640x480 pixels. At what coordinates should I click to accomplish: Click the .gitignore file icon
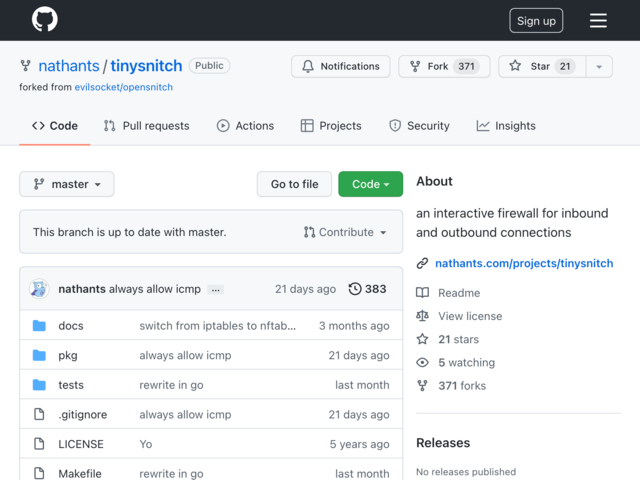(39, 414)
